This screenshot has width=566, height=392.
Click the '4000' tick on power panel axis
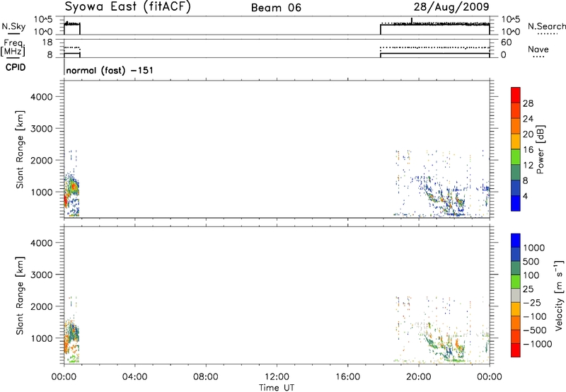tap(41, 97)
